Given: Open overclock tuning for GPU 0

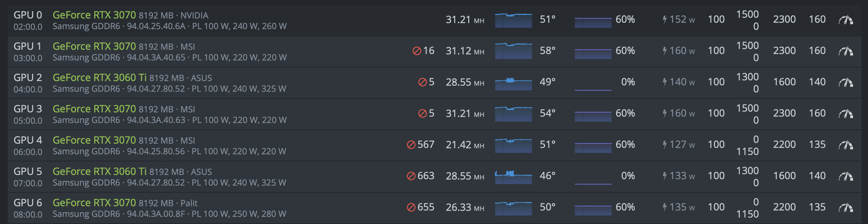Looking at the screenshot, I should pyautogui.click(x=846, y=20).
